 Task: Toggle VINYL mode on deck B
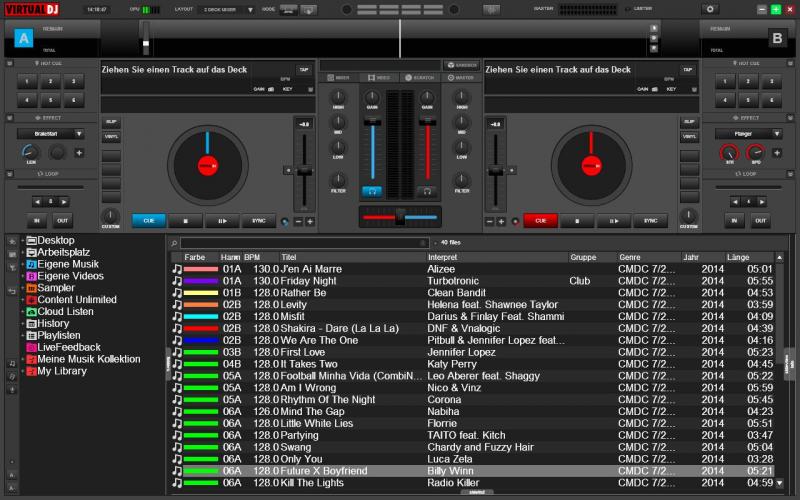(689, 135)
